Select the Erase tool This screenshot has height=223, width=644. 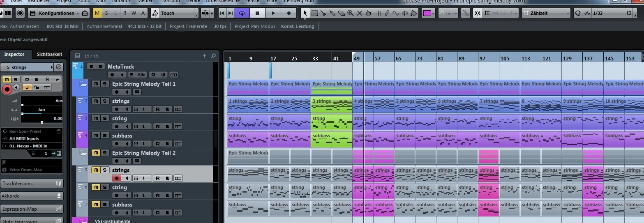[x=342, y=13]
